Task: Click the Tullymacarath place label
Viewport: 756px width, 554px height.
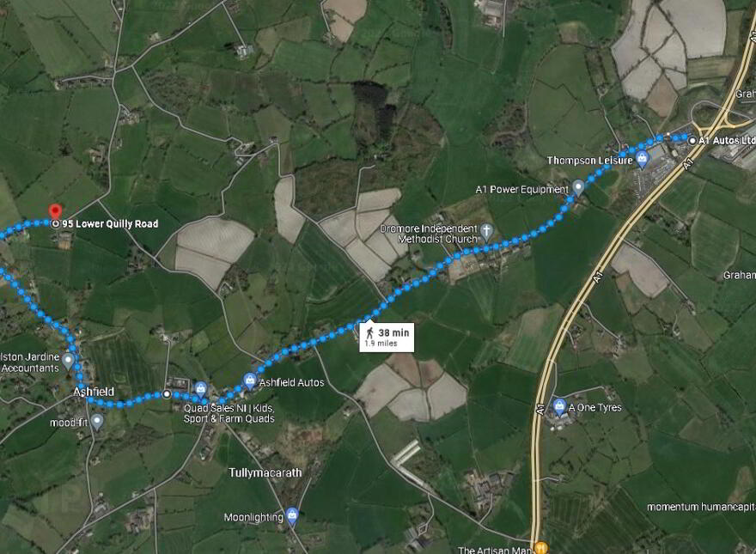Action: tap(265, 472)
